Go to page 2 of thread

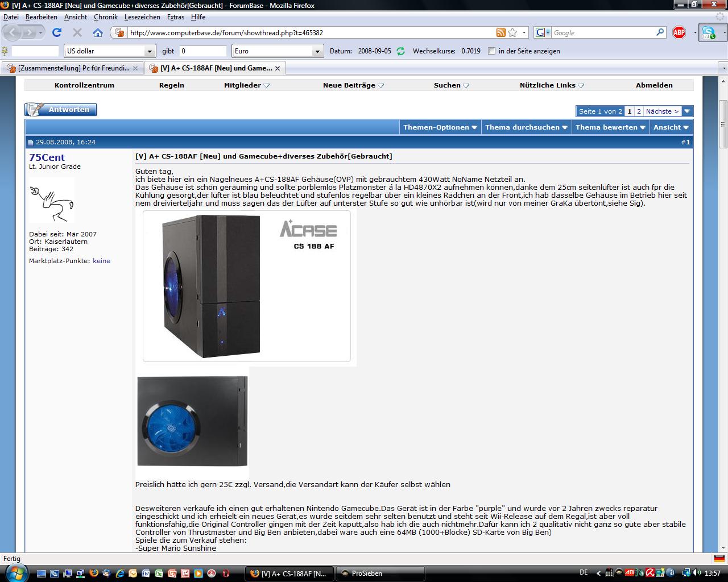[x=639, y=111]
